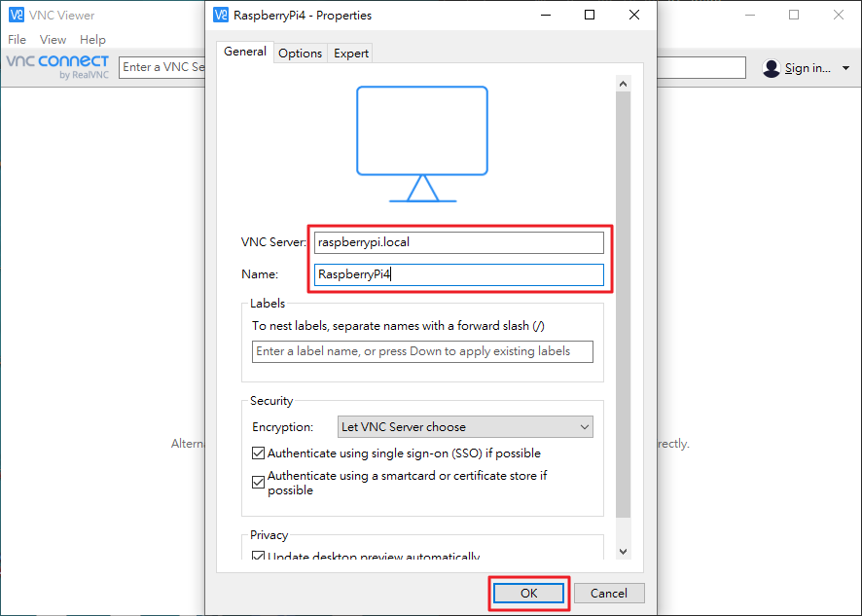Click the Sign in link in VNC Viewer
Image resolution: width=862 pixels, height=616 pixels.
808,68
